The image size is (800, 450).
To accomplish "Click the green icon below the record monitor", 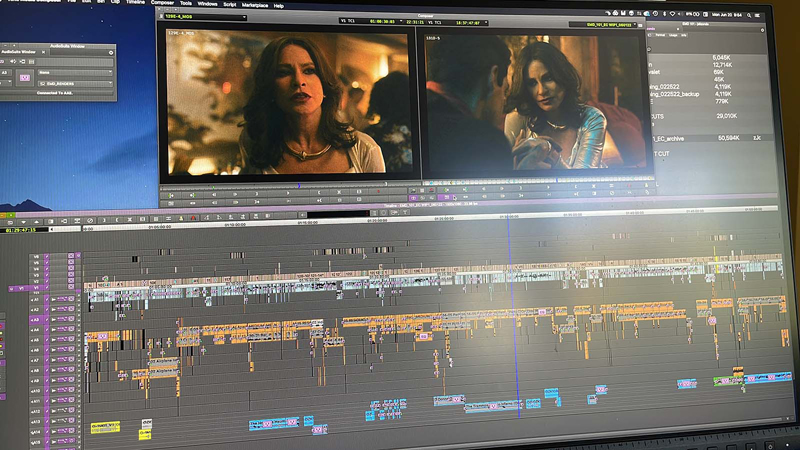I will 447,190.
